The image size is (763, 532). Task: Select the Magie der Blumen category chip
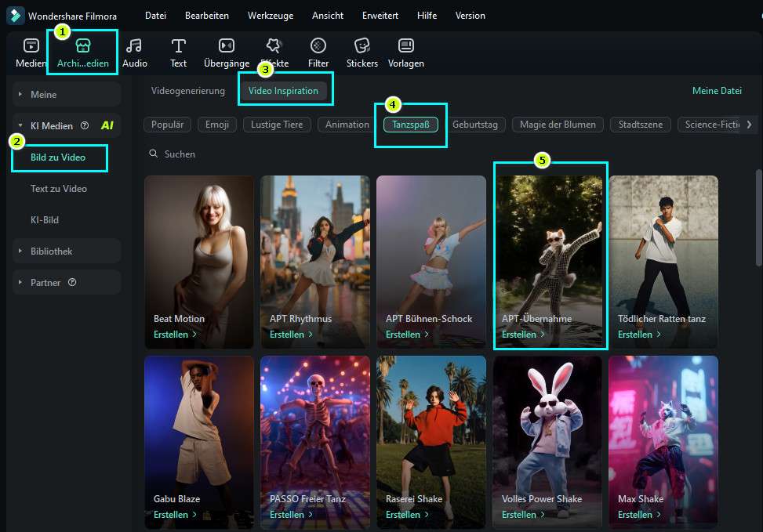tap(558, 125)
